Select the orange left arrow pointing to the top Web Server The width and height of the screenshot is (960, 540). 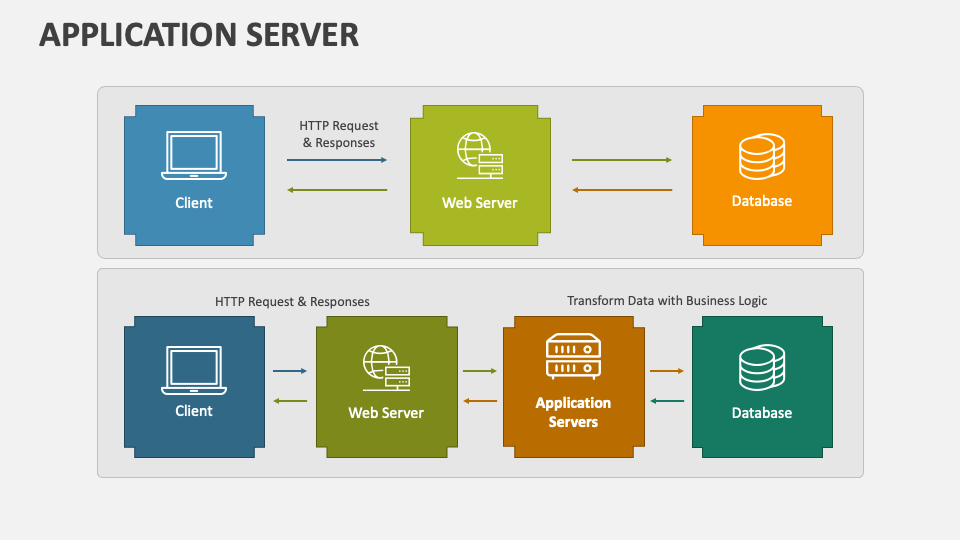(622, 190)
